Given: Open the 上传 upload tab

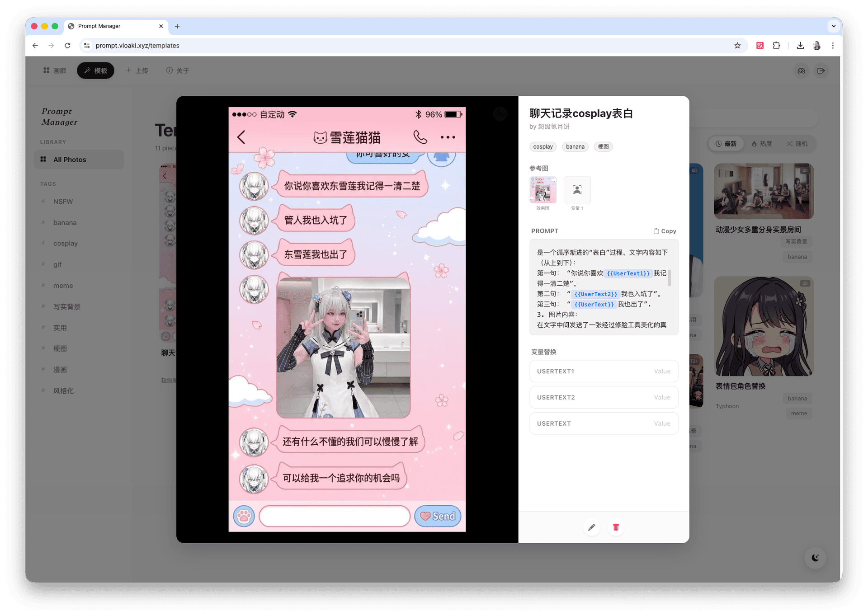Looking at the screenshot, I should (137, 71).
